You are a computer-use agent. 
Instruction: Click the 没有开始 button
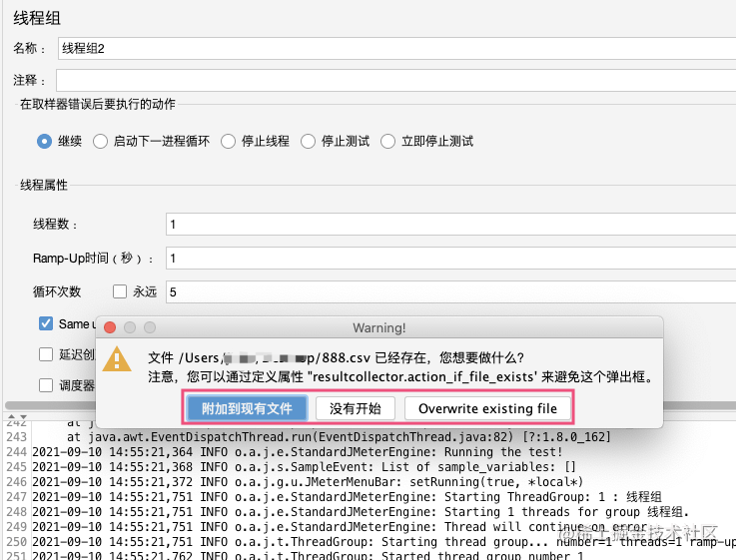pyautogui.click(x=355, y=408)
